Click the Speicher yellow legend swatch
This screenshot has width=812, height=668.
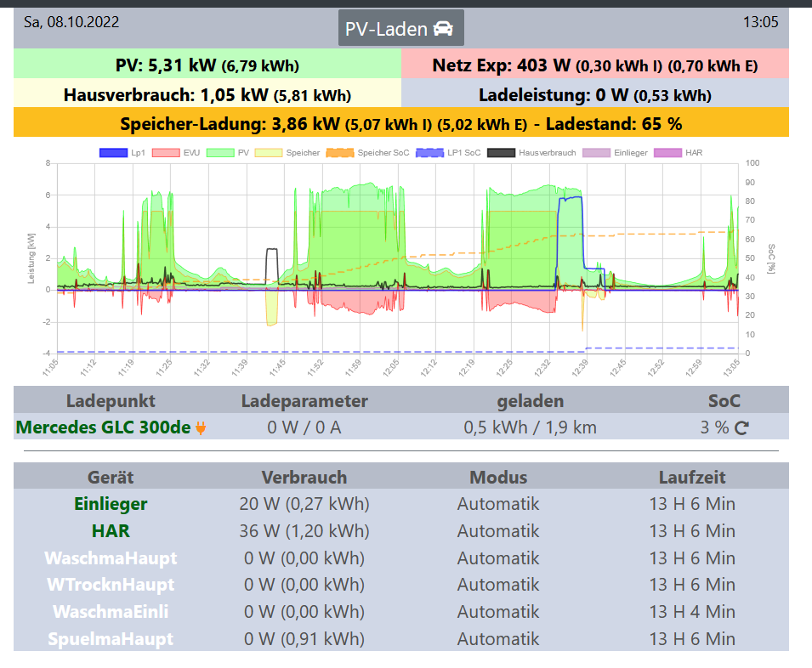tap(268, 153)
